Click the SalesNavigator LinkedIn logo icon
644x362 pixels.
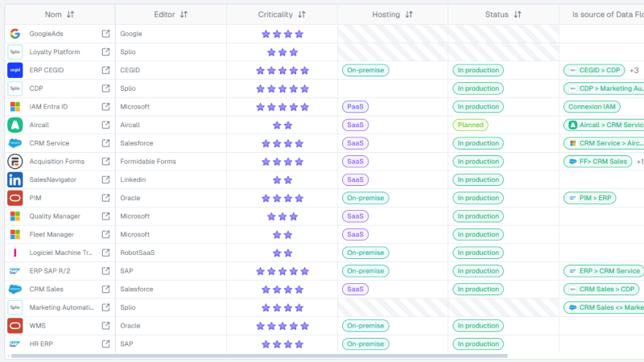[x=14, y=180]
